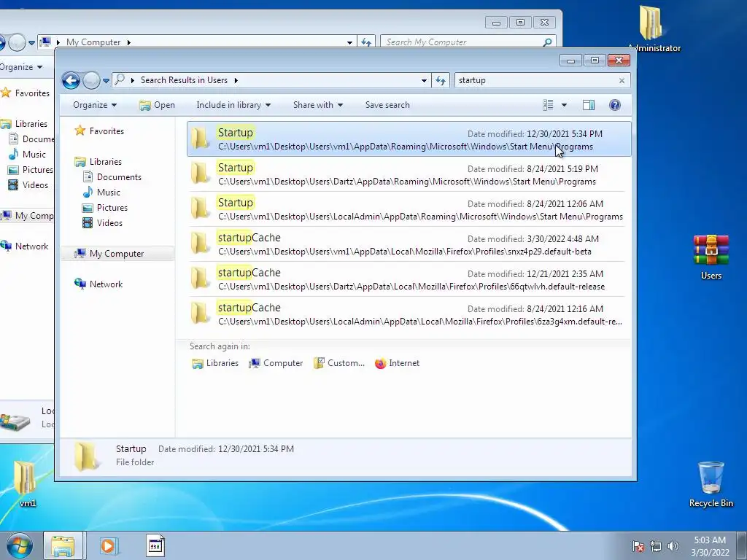Click folder icon of Dartz Startup result
The width and height of the screenshot is (747, 560).
tap(200, 174)
